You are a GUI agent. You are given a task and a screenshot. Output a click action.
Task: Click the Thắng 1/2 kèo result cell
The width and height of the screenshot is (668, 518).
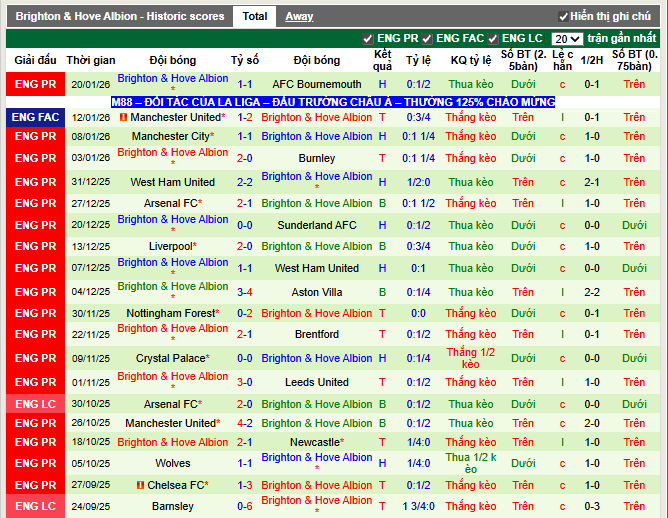pyautogui.click(x=471, y=358)
